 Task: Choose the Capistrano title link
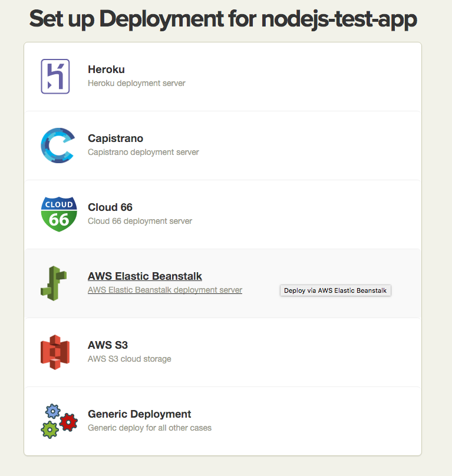pos(116,138)
